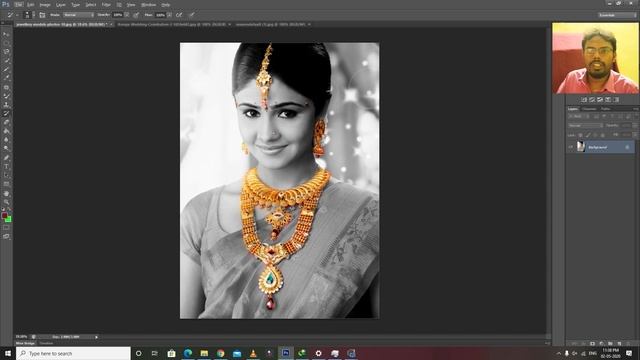Toggle Quick Mask mode in toolbox

click(x=6, y=228)
